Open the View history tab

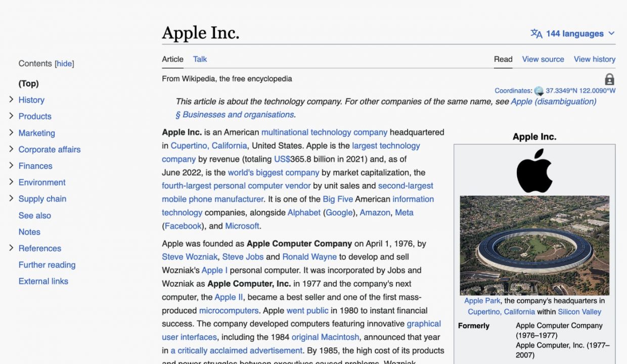click(595, 59)
